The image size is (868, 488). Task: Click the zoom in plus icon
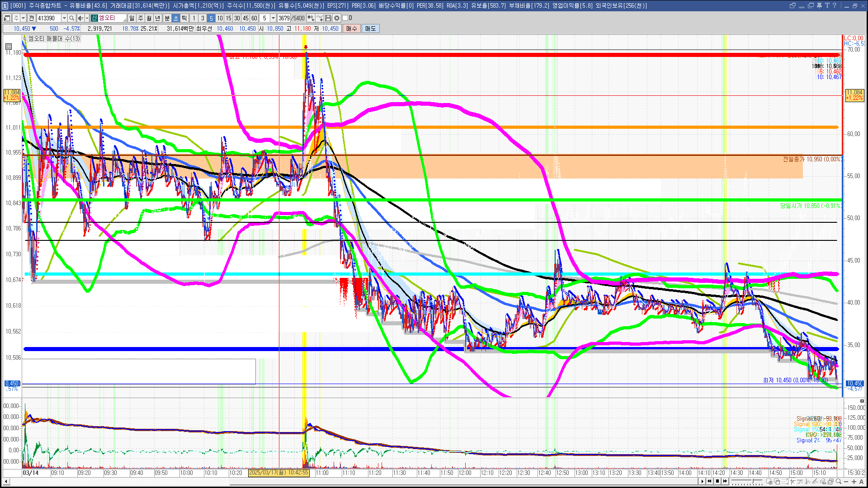click(x=854, y=482)
